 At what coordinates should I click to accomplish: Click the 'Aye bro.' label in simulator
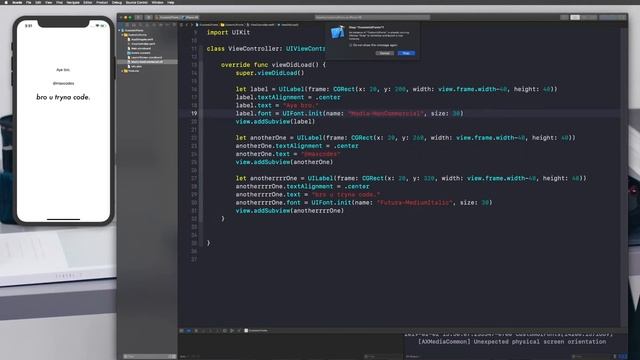tap(63, 70)
